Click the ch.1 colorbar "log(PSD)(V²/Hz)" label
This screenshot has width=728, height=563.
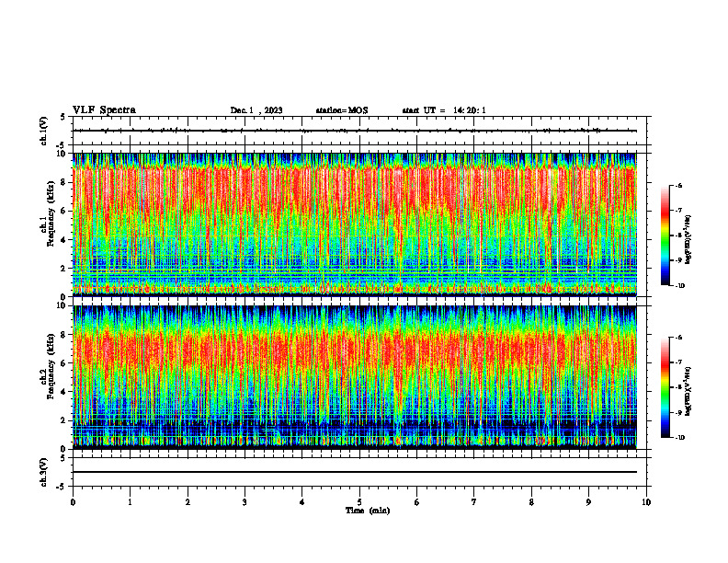[x=688, y=240]
